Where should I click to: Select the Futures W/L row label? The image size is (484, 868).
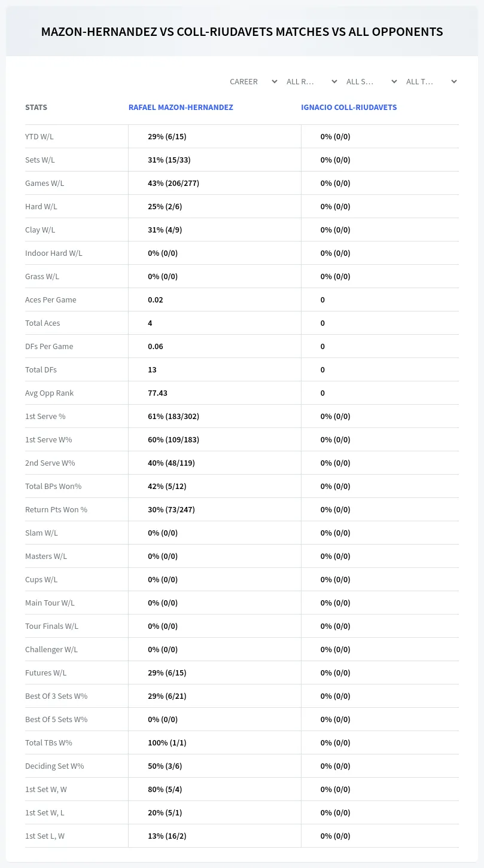tap(46, 673)
